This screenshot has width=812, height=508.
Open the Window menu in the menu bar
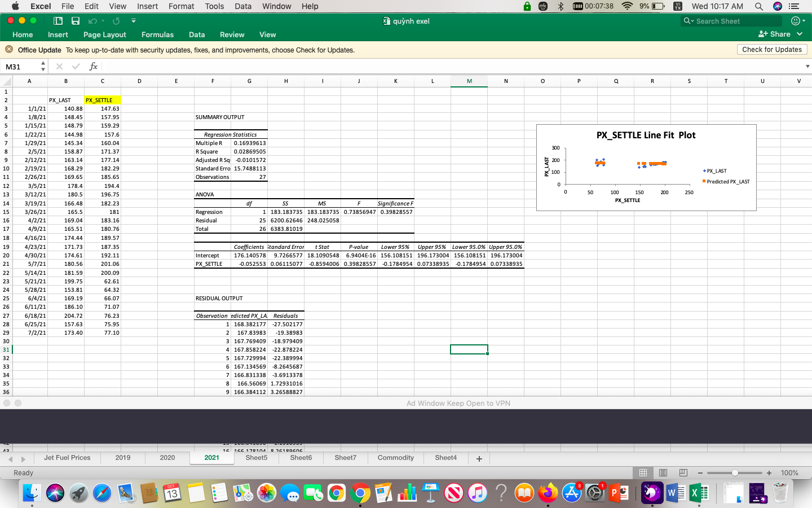(277, 6)
